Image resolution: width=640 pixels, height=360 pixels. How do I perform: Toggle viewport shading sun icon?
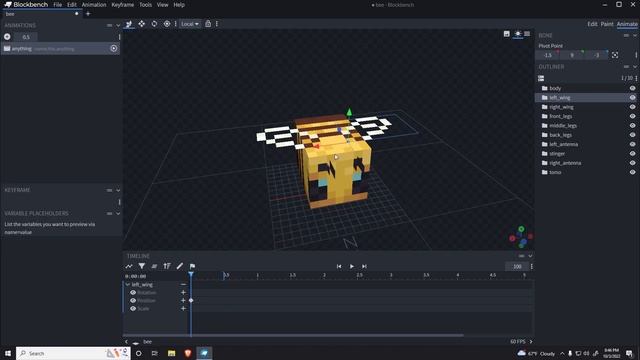[x=518, y=34]
